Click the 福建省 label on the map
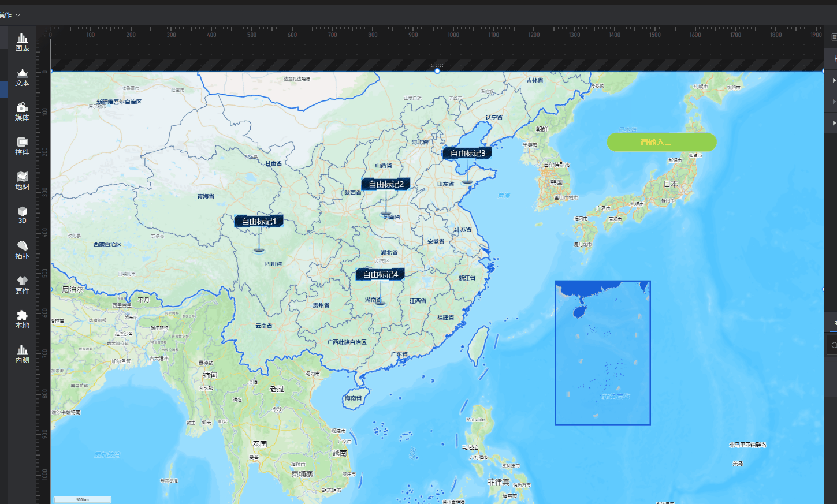The height and width of the screenshot is (504, 837). [x=445, y=318]
